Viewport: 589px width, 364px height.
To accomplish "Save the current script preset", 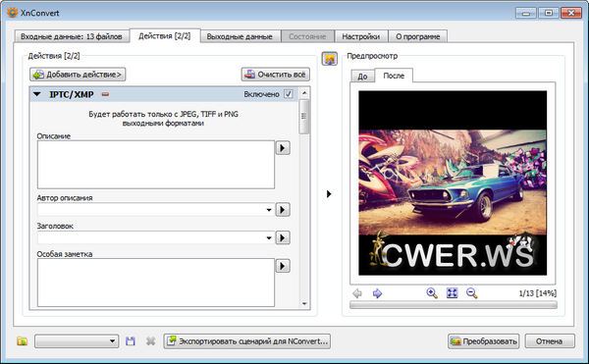I will pos(130,341).
